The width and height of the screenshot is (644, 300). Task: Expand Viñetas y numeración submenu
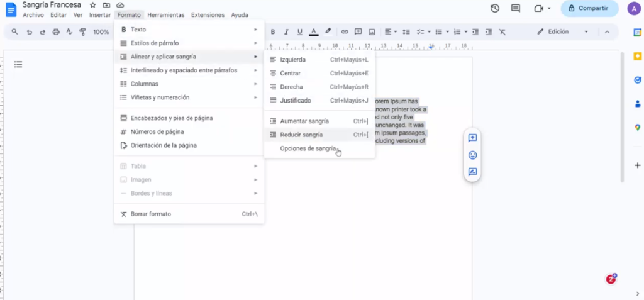click(189, 97)
